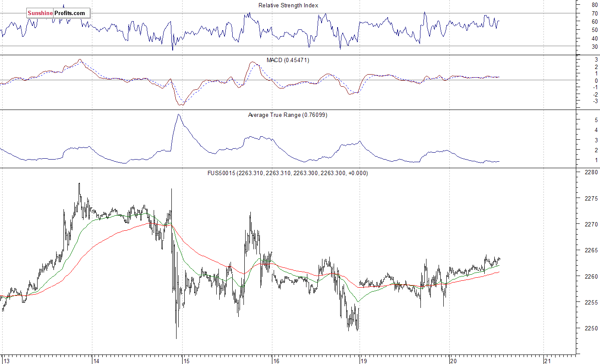Select date 14 on the time axis
This screenshot has width=600, height=364.
click(96, 361)
